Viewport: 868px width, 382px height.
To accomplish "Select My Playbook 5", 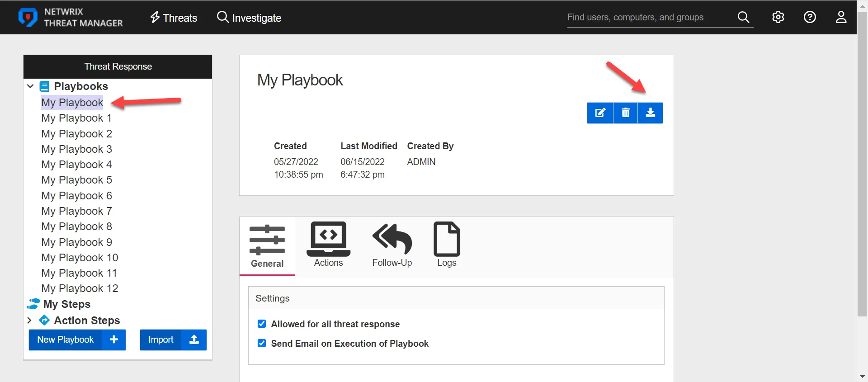I will tap(76, 180).
